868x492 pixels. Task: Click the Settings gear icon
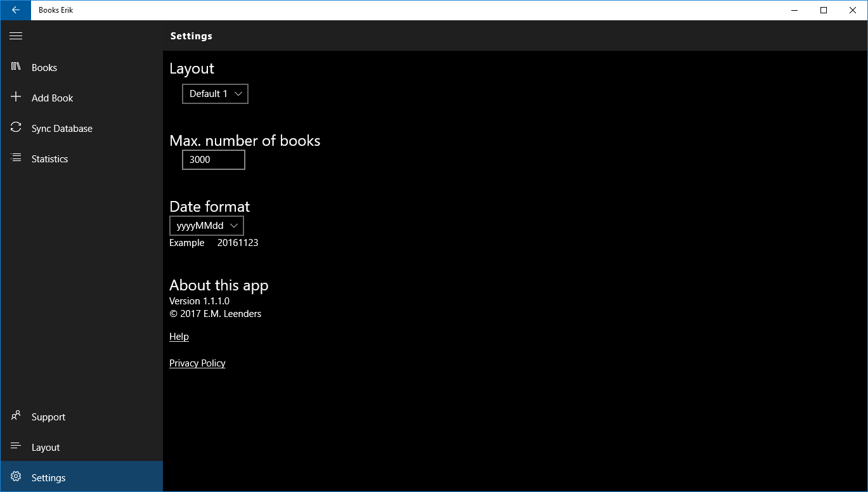(16, 477)
